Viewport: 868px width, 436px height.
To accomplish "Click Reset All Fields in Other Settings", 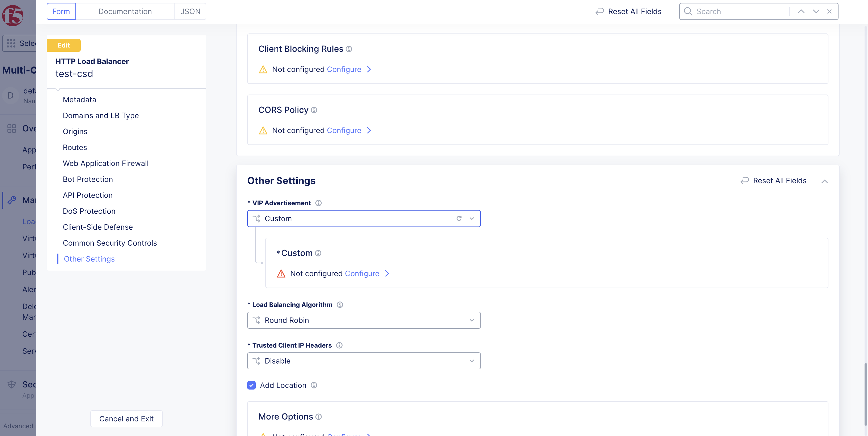I will point(780,181).
